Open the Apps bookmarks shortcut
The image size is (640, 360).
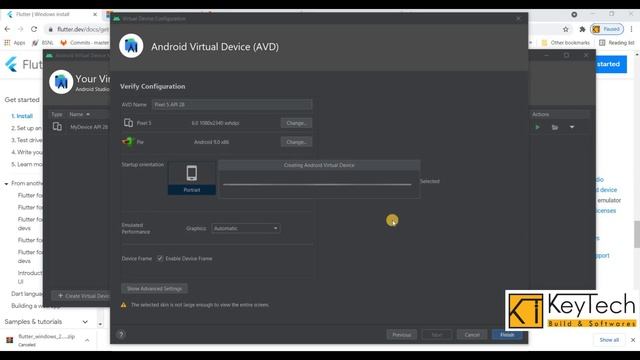(15, 42)
